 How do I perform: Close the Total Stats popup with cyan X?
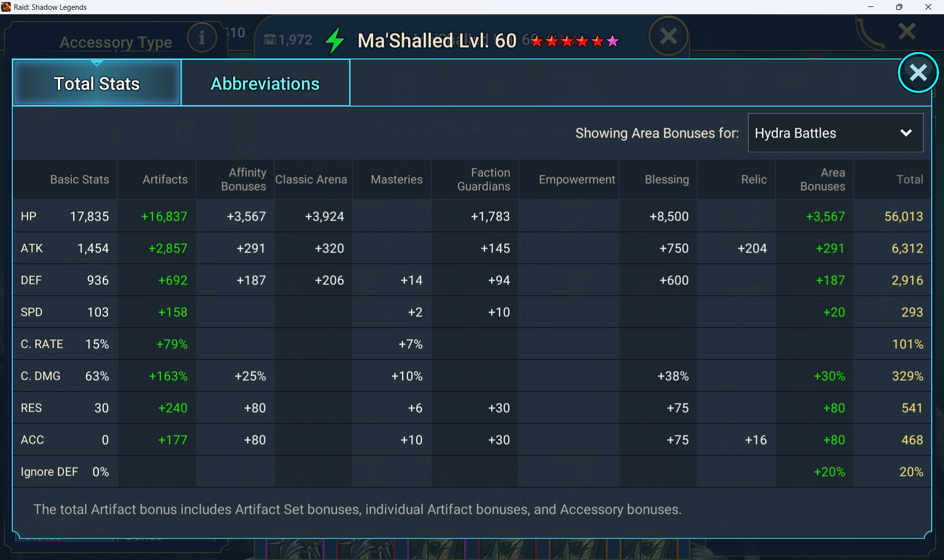[x=917, y=73]
